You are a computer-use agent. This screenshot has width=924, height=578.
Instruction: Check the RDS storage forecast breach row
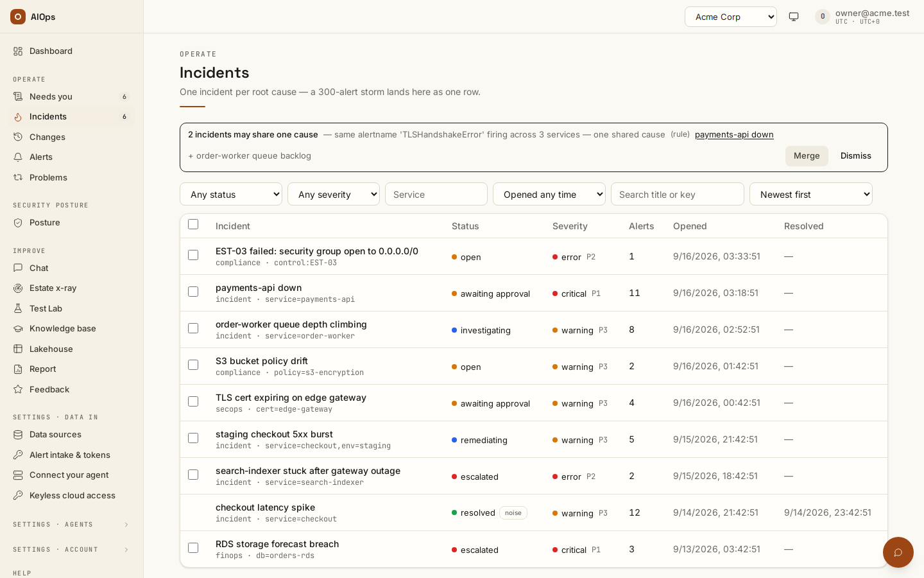193,548
